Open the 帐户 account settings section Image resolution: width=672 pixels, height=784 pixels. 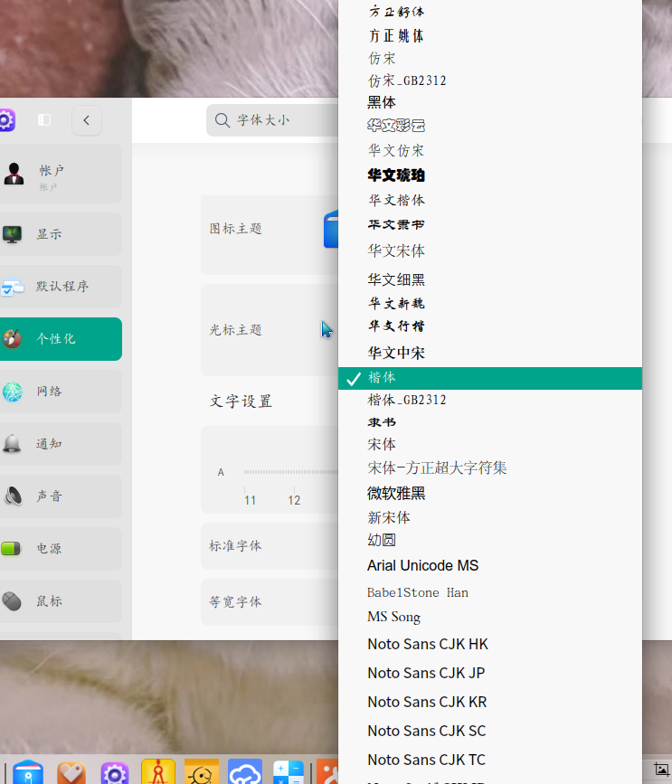point(60,174)
